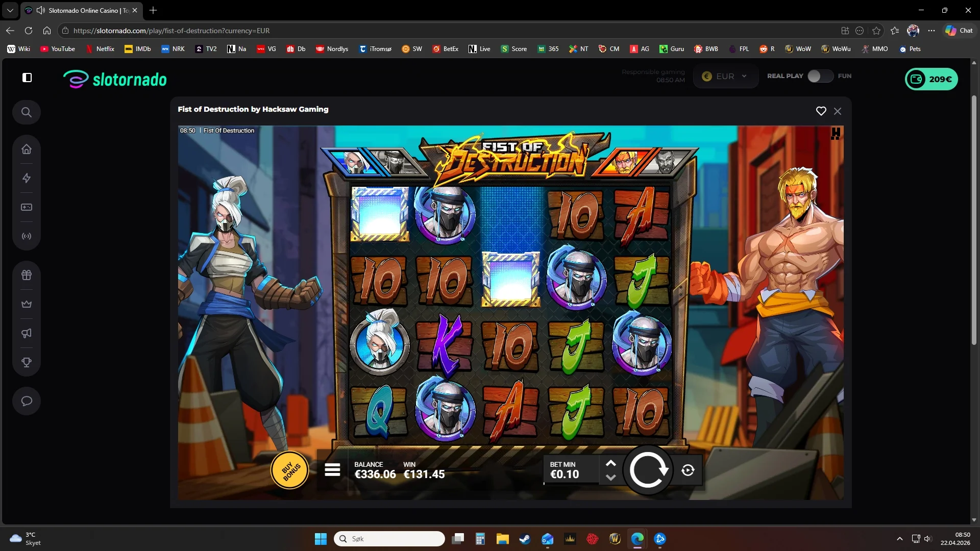Open the game hamburger menu
The height and width of the screenshot is (551, 980).
pyautogui.click(x=332, y=470)
